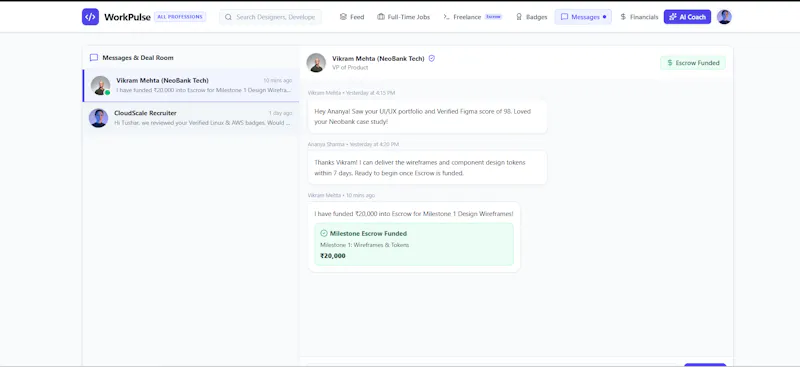Click the sparkle icon in AI Coach

[673, 17]
